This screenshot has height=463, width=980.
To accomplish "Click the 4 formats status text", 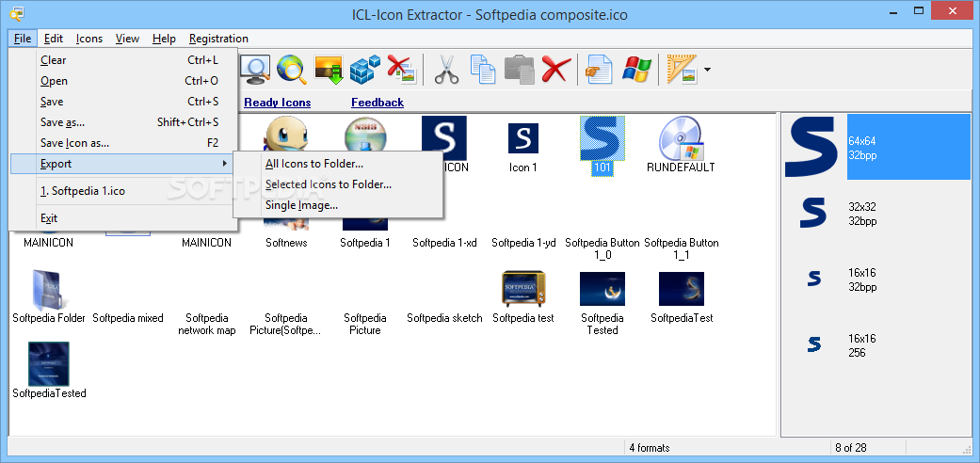I will click(x=650, y=447).
